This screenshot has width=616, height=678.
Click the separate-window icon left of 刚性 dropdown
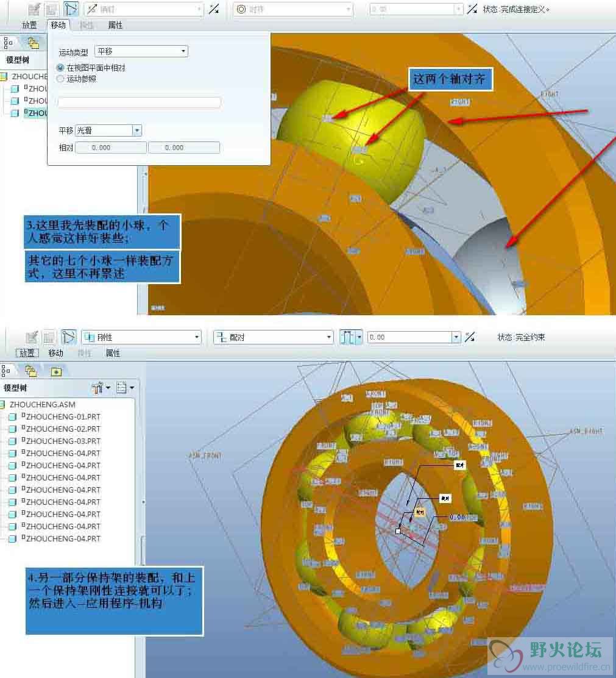click(x=32, y=337)
